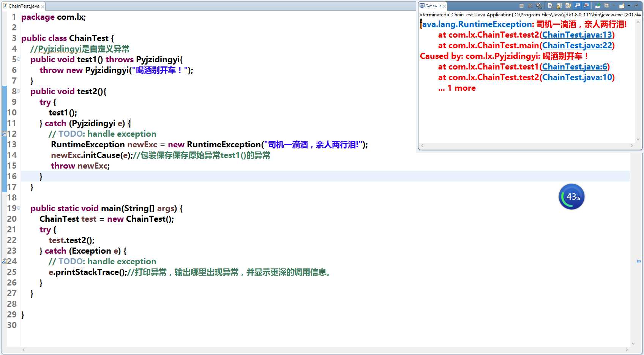644x355 pixels.
Task: Click Console horizontal scrollbar left arrow
Action: tap(422, 145)
